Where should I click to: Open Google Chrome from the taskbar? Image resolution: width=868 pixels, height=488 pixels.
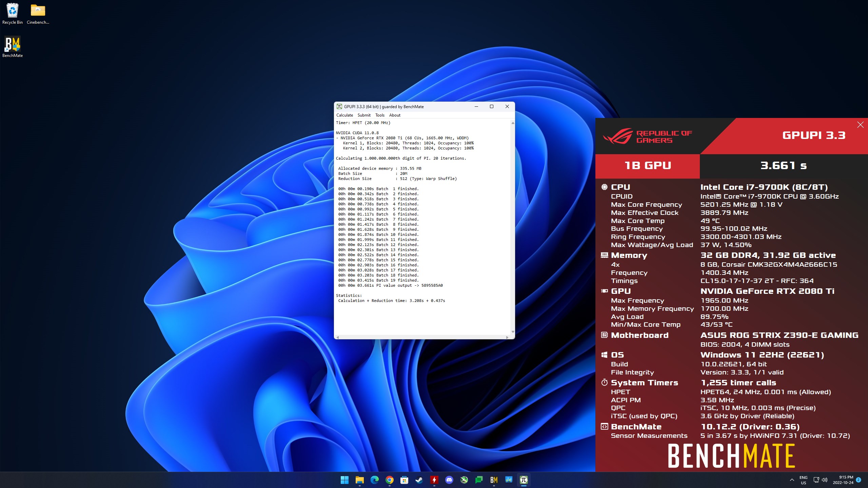(x=389, y=480)
